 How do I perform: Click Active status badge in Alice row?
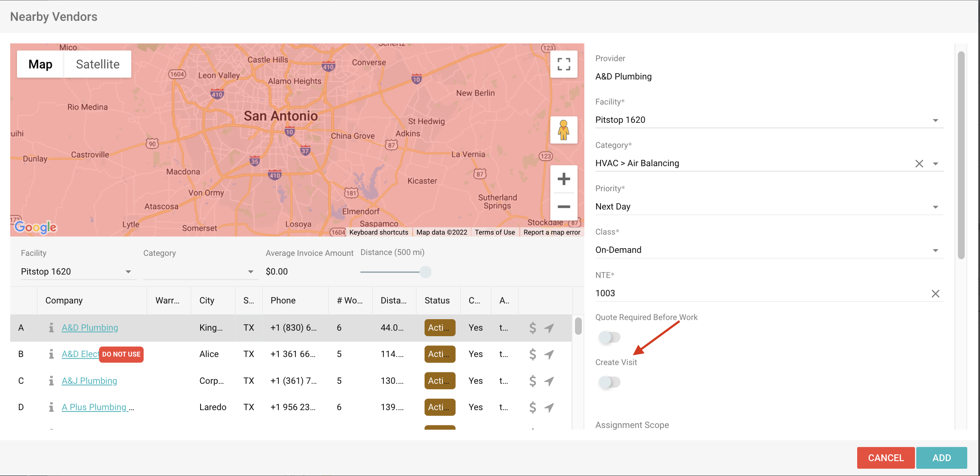click(x=440, y=354)
